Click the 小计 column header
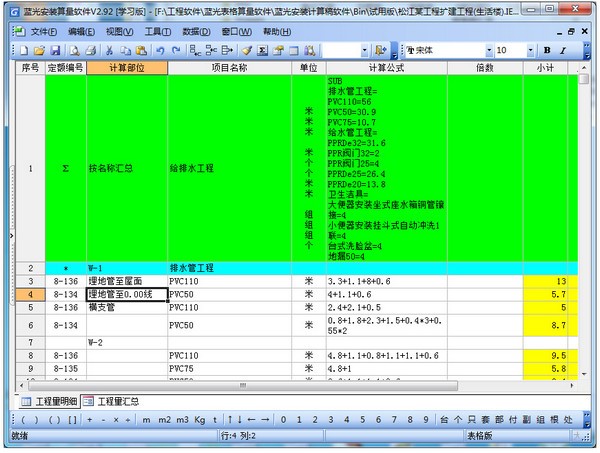This screenshot has height=453, width=600. tap(545, 68)
